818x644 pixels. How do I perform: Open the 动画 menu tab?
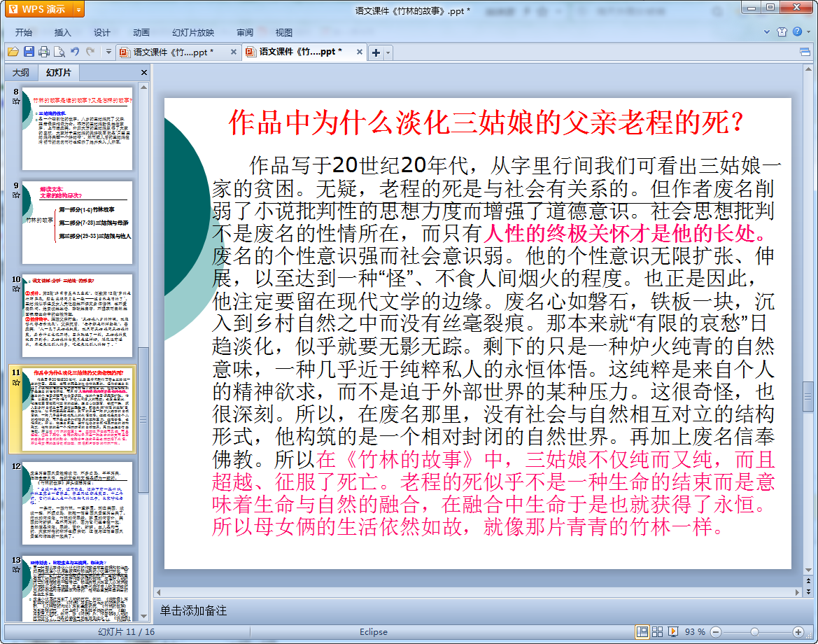coord(141,32)
